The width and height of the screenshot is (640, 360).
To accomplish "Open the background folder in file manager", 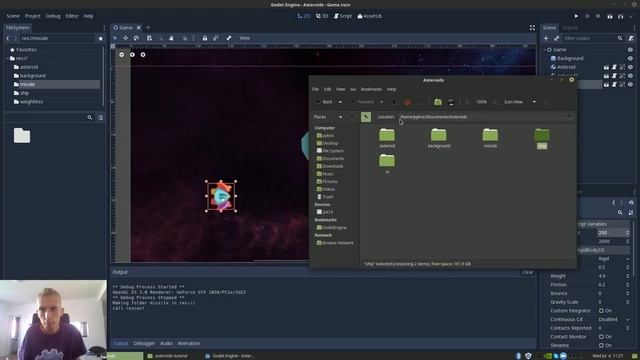I will coord(439,138).
